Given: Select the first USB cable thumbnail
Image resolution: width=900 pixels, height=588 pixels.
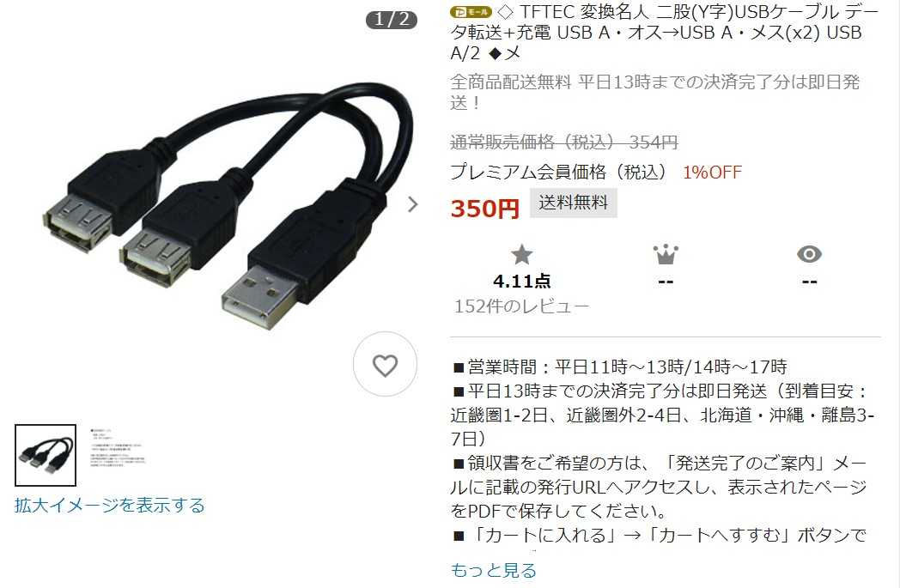Looking at the screenshot, I should [x=46, y=456].
